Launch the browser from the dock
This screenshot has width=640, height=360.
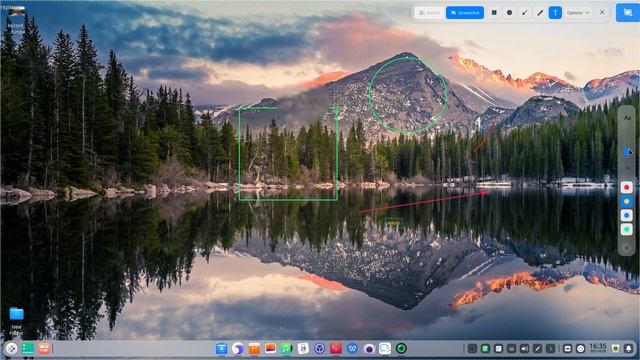(x=238, y=349)
